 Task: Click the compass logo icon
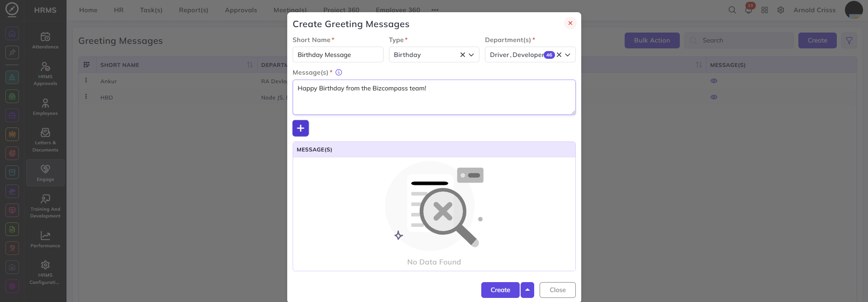pos(12,9)
